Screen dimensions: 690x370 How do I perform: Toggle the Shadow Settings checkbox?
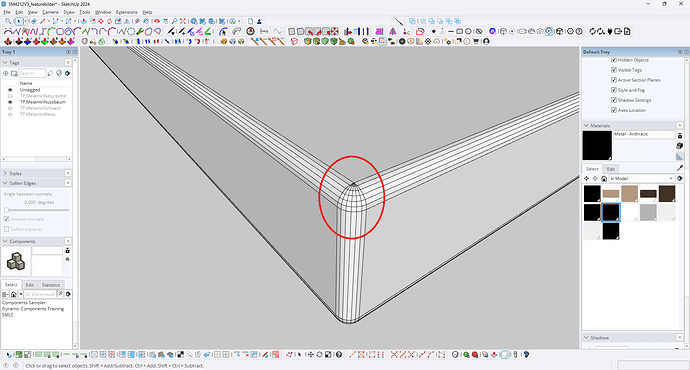[614, 100]
